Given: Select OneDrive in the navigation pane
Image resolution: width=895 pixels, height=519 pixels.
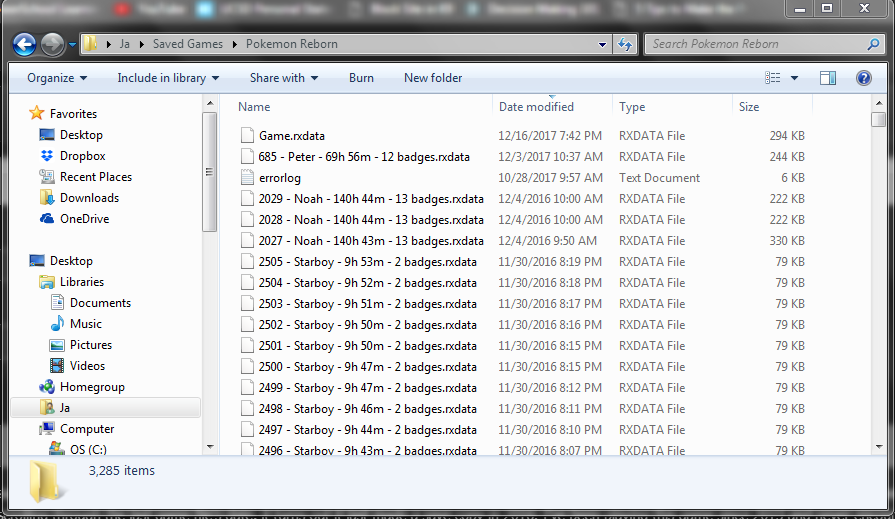Looking at the screenshot, I should pos(84,219).
